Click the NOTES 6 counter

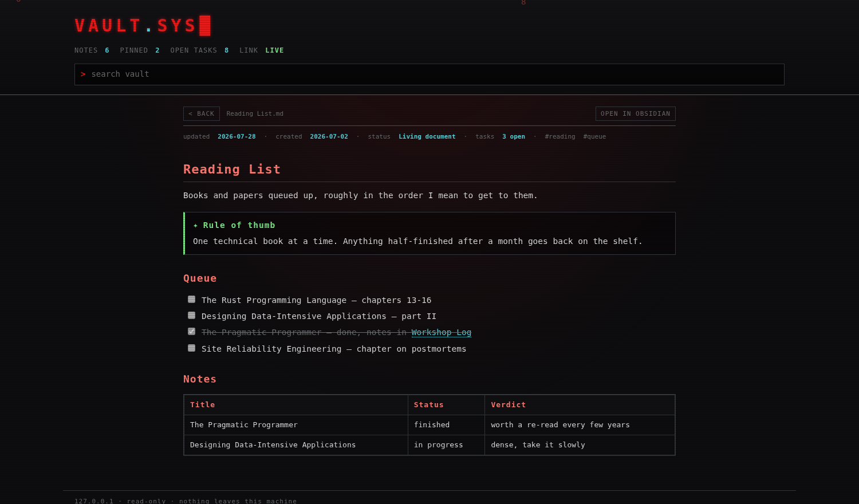pos(92,50)
